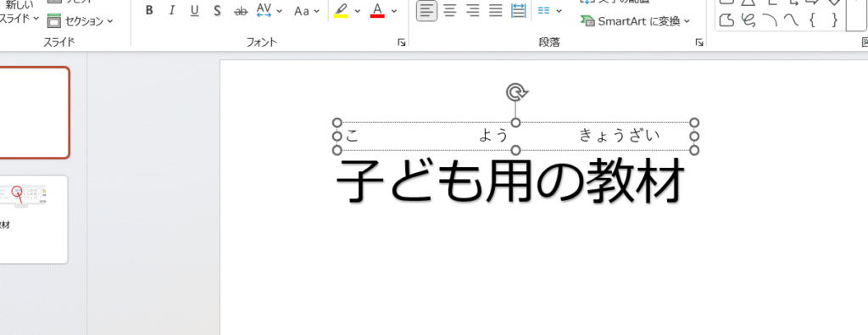868x335 pixels.
Task: Toggle Underline formatting
Action: pos(194,10)
